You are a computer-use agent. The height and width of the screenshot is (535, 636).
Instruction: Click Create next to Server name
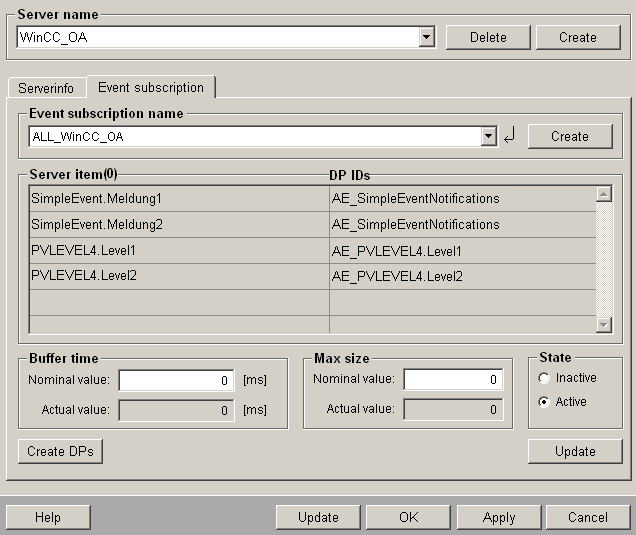577,37
